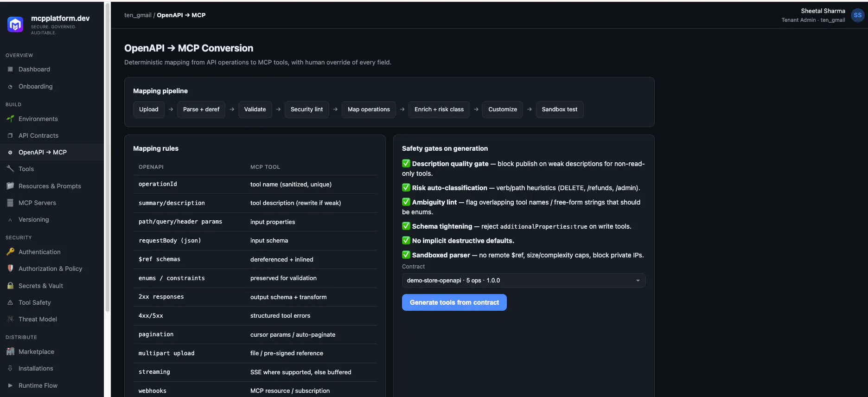The image size is (868, 397).
Task: Select the Parse + deref step
Action: 201,109
